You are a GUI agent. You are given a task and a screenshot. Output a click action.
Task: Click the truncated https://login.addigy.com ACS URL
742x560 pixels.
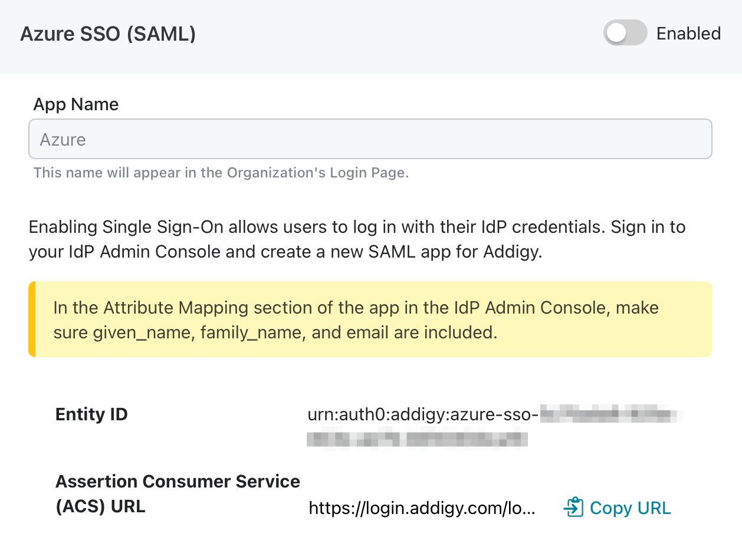tap(422, 508)
